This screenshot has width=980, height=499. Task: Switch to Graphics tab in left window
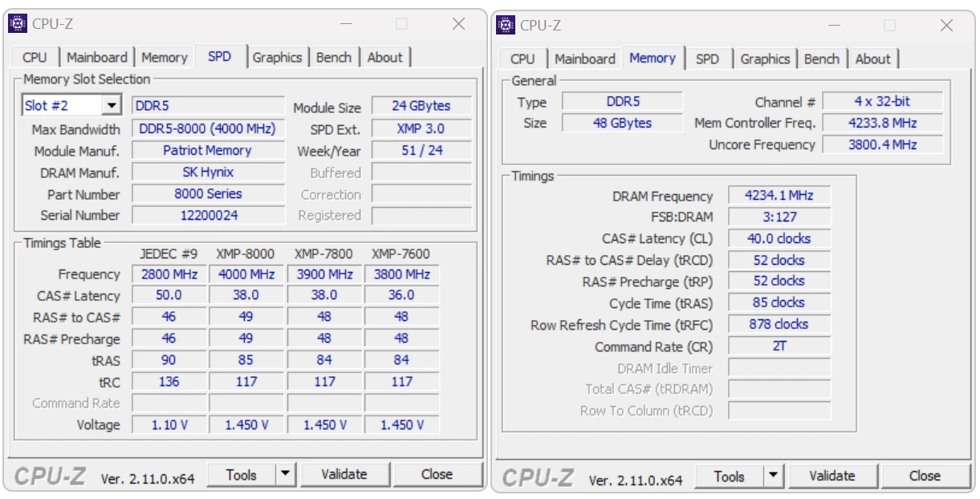277,57
